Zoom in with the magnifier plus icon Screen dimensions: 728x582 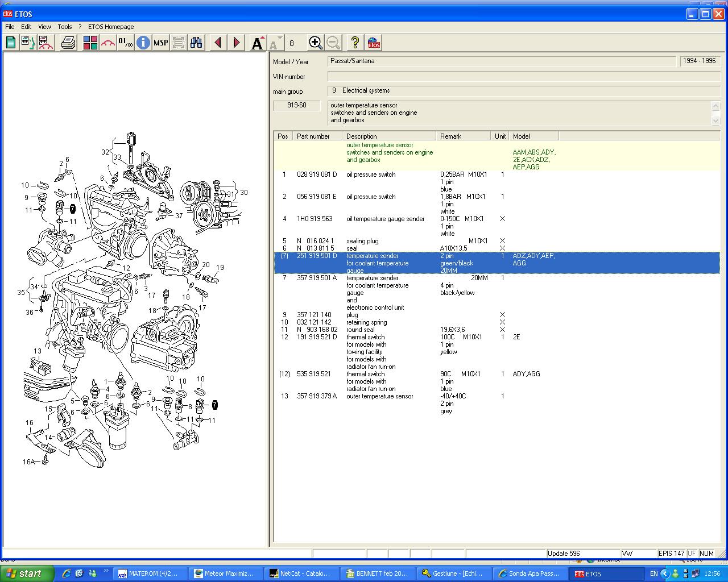[x=315, y=43]
